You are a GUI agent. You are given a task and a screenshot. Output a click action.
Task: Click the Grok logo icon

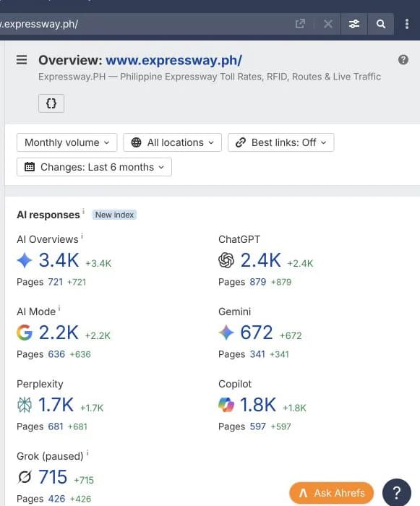[x=25, y=477]
